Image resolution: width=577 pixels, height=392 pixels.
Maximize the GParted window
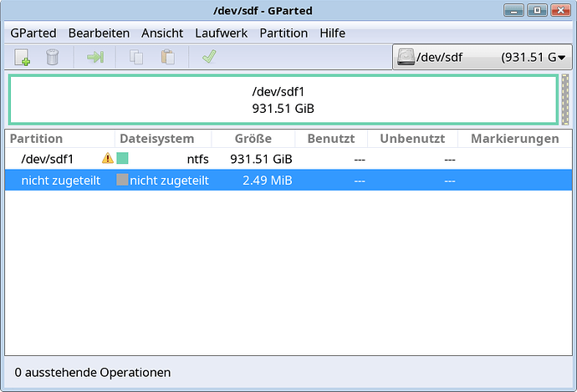coord(537,10)
